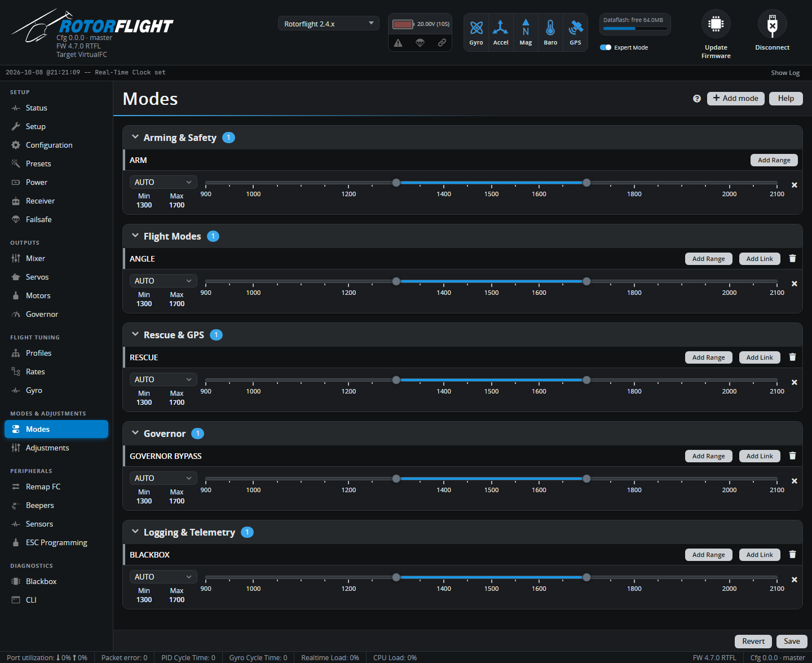Image resolution: width=812 pixels, height=663 pixels.
Task: Click Add Range for RESCUE
Action: click(709, 357)
